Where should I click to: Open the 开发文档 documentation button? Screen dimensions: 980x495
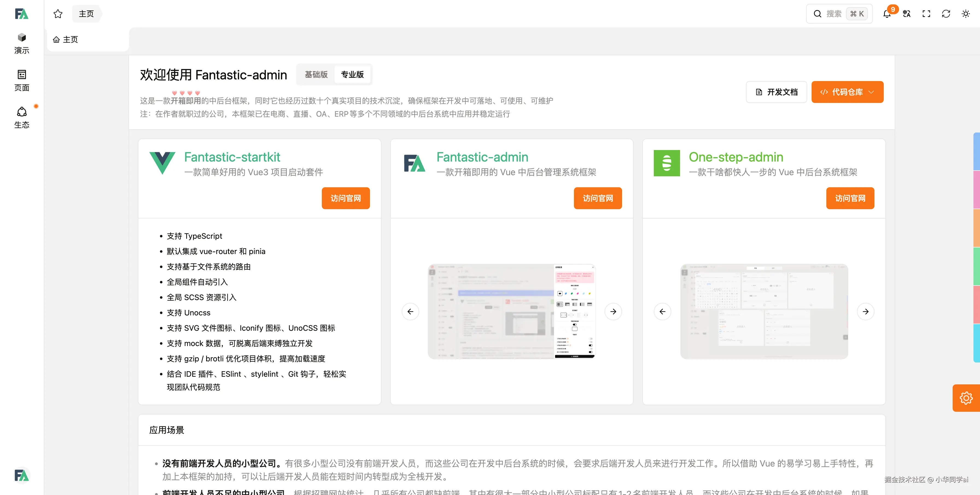776,92
